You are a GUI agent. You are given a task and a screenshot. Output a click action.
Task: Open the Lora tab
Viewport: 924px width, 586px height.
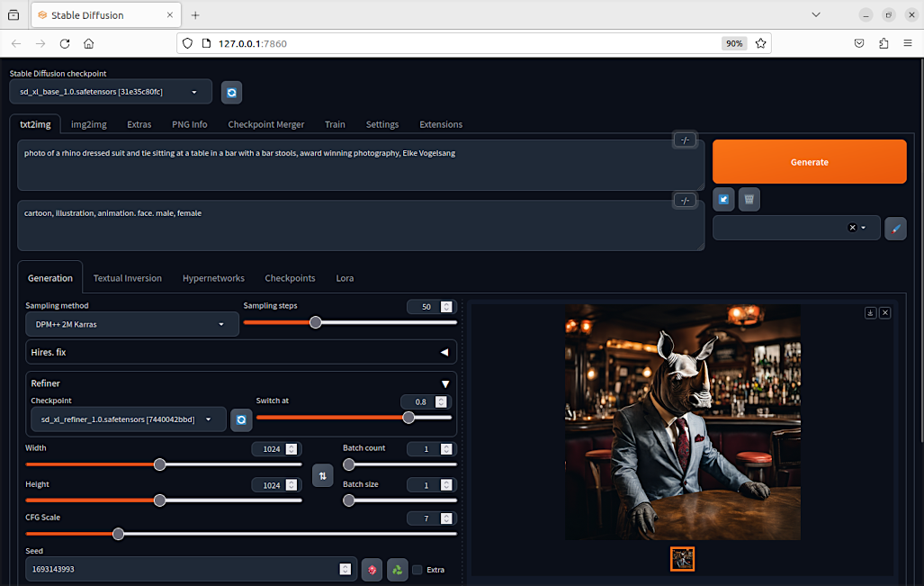coord(345,278)
